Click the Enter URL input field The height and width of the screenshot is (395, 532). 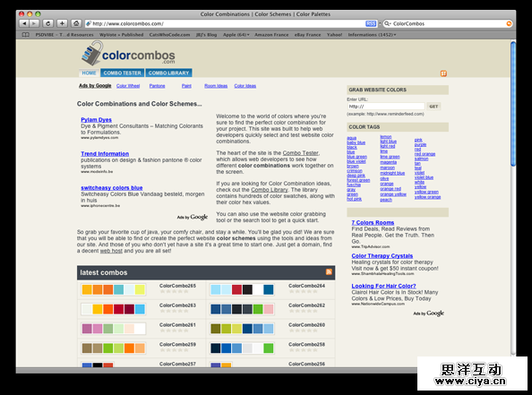coord(386,107)
